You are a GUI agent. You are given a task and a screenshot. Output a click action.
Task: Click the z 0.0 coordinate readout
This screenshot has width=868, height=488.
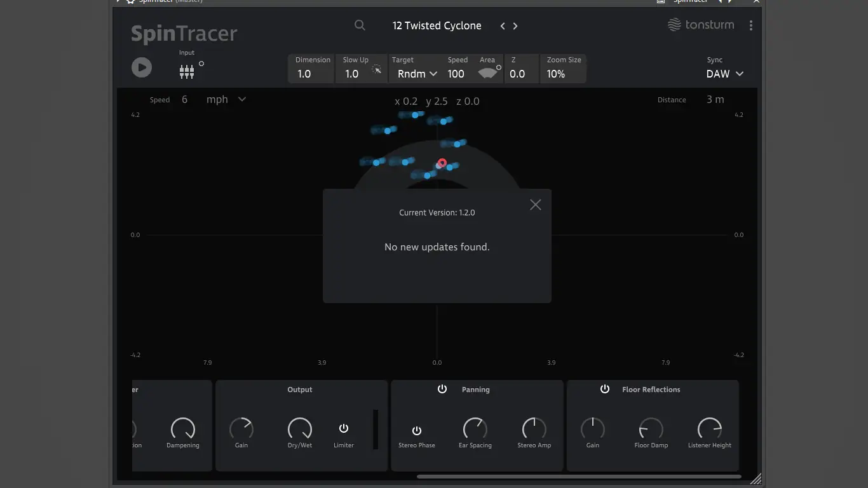coord(468,101)
